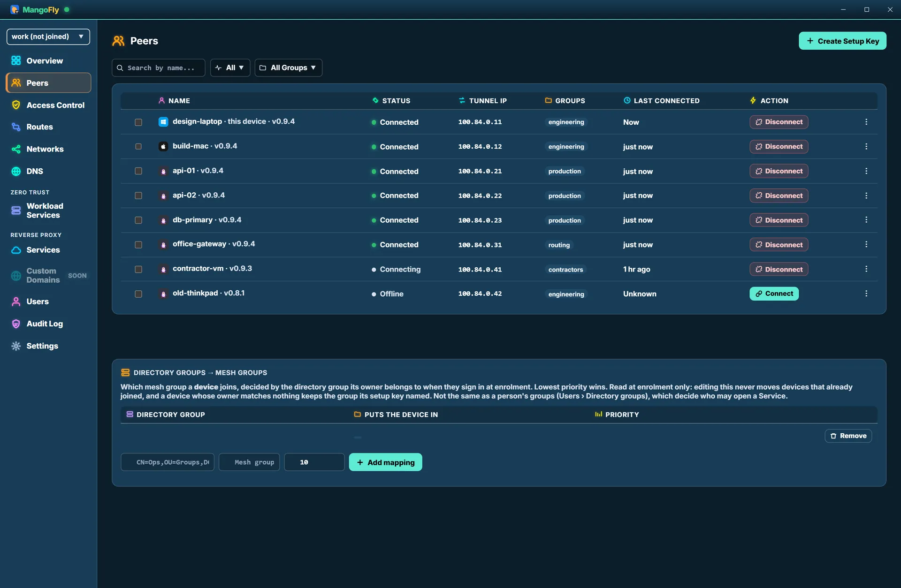Click tunnel IP 100.84.0.31
The width and height of the screenshot is (901, 588).
480,245
